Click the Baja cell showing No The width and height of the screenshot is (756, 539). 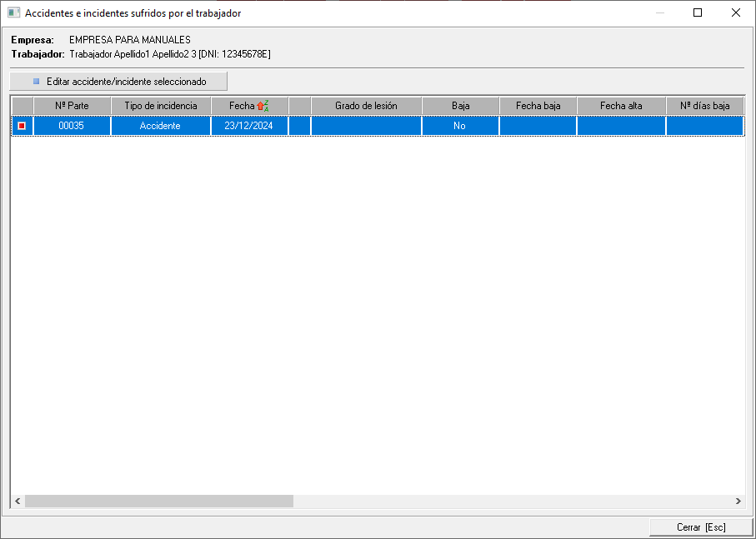click(x=460, y=126)
